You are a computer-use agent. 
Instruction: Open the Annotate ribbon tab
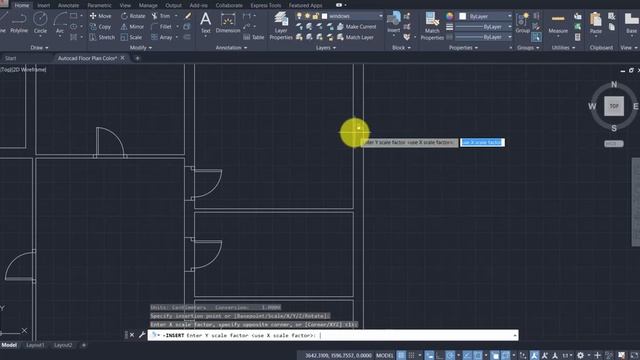(x=68, y=5)
